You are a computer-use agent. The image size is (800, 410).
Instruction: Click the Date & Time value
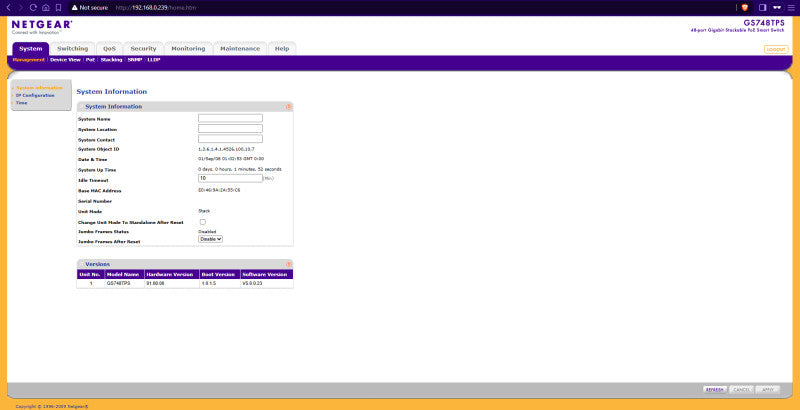[x=231, y=159]
